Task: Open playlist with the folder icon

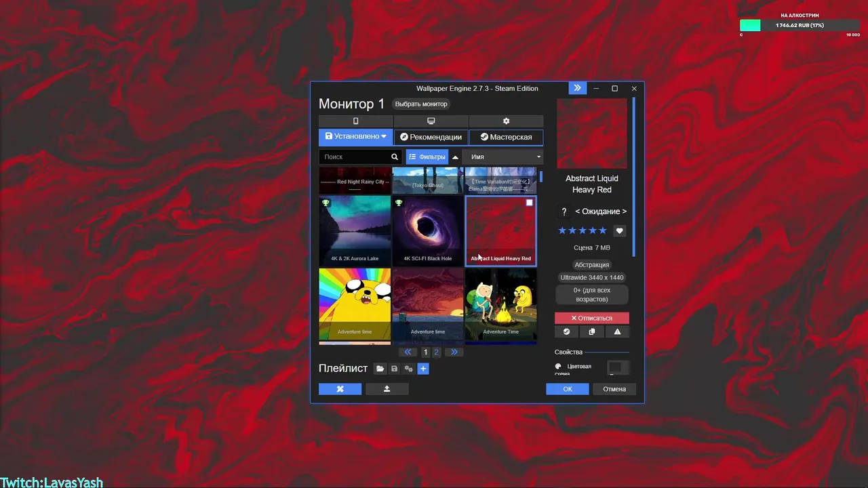Action: pos(380,369)
